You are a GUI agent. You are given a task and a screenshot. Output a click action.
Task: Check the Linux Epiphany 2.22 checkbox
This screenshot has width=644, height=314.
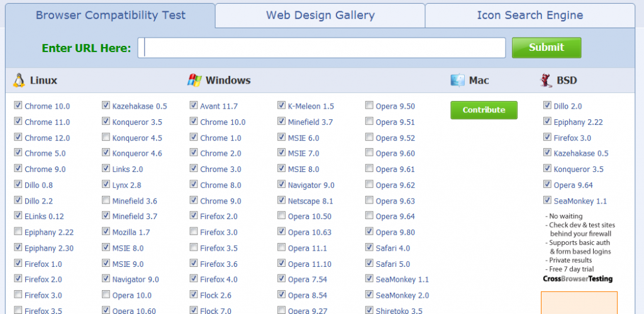pos(18,231)
